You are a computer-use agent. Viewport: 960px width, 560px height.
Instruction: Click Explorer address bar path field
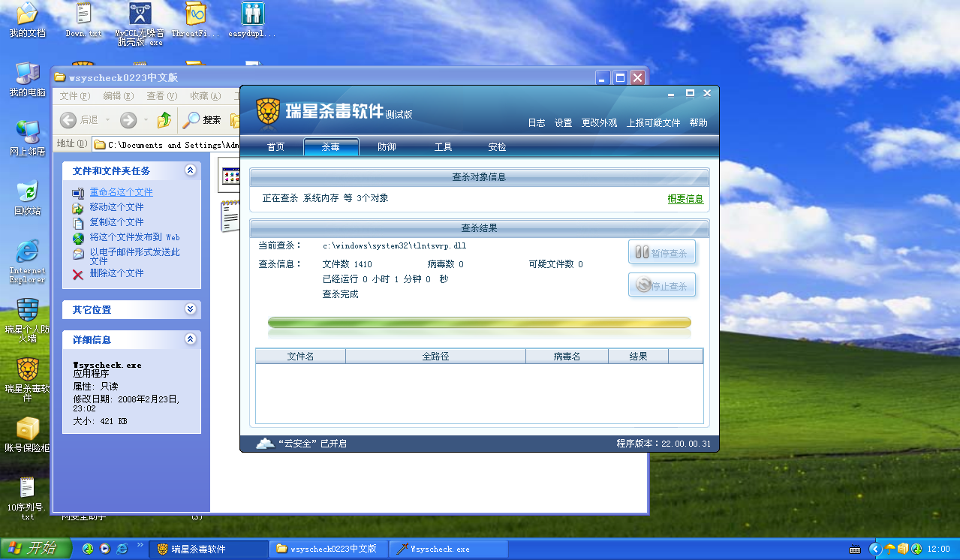[167, 144]
